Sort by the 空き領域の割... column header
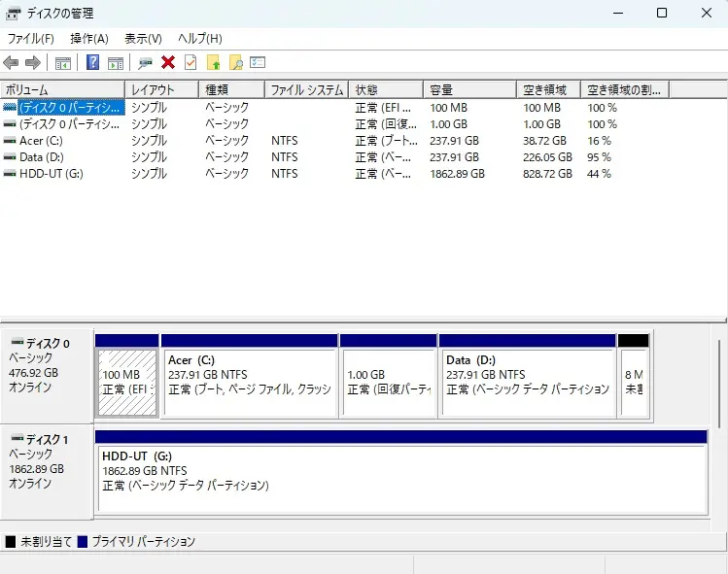The image size is (728, 574). [x=625, y=89]
